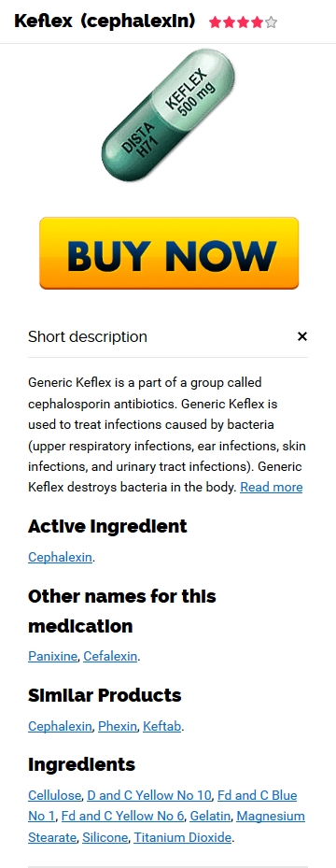Click Cephalexin under Similar Products
This screenshot has width=336, height=868.
click(x=61, y=726)
